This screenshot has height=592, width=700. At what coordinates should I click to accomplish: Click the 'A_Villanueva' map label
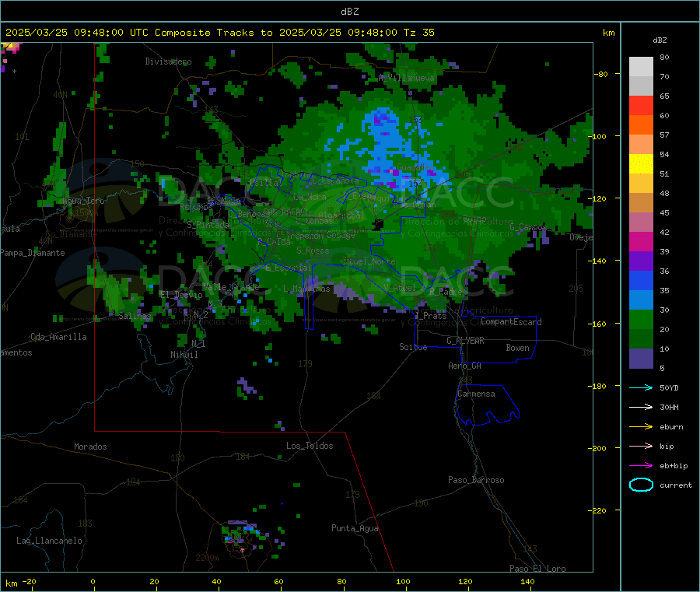coord(406,78)
